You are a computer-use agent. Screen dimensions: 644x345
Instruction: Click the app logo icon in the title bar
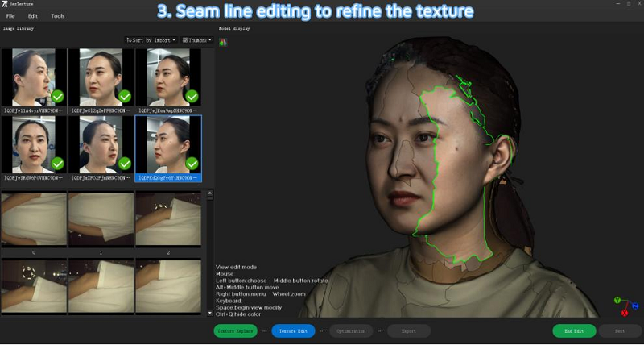pos(5,4)
